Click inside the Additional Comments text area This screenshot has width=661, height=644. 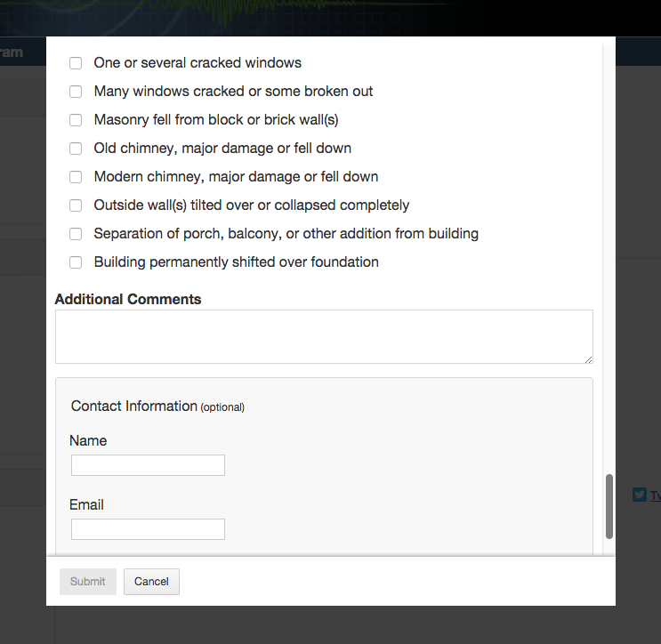tap(324, 336)
